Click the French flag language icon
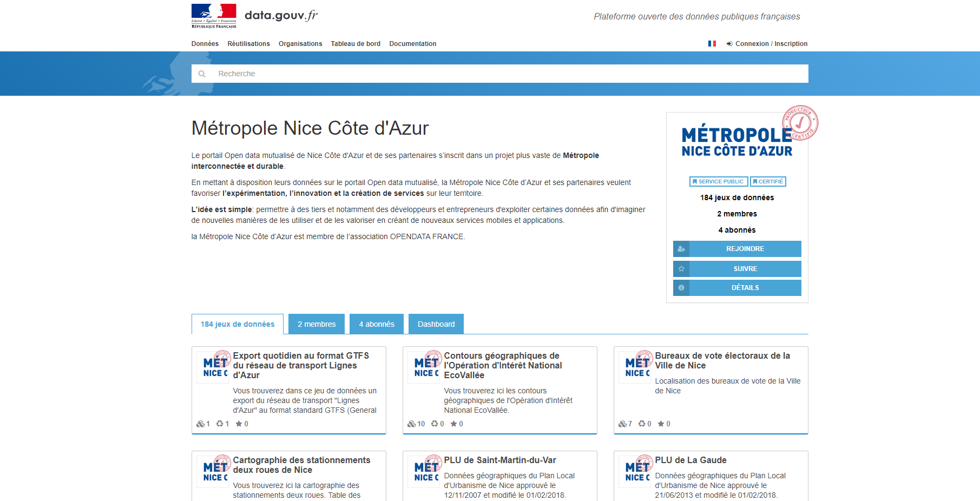 712,44
